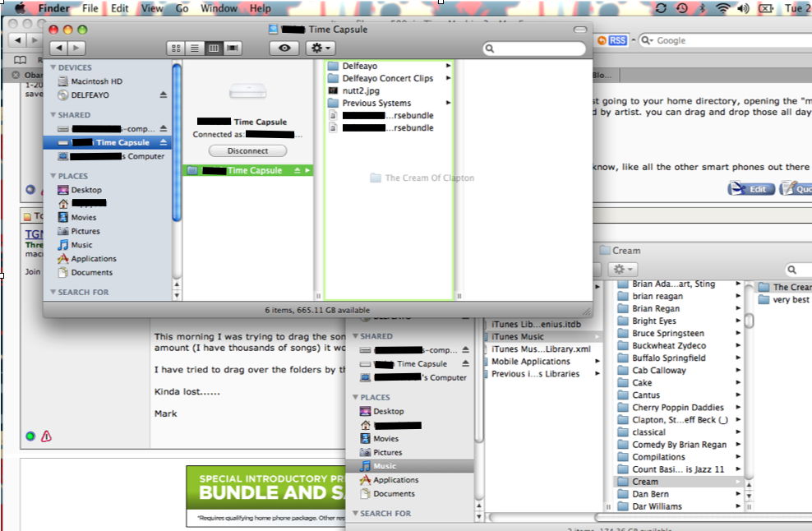Open Pictures in the front Finder sidebar
The height and width of the screenshot is (531, 812).
tap(85, 231)
